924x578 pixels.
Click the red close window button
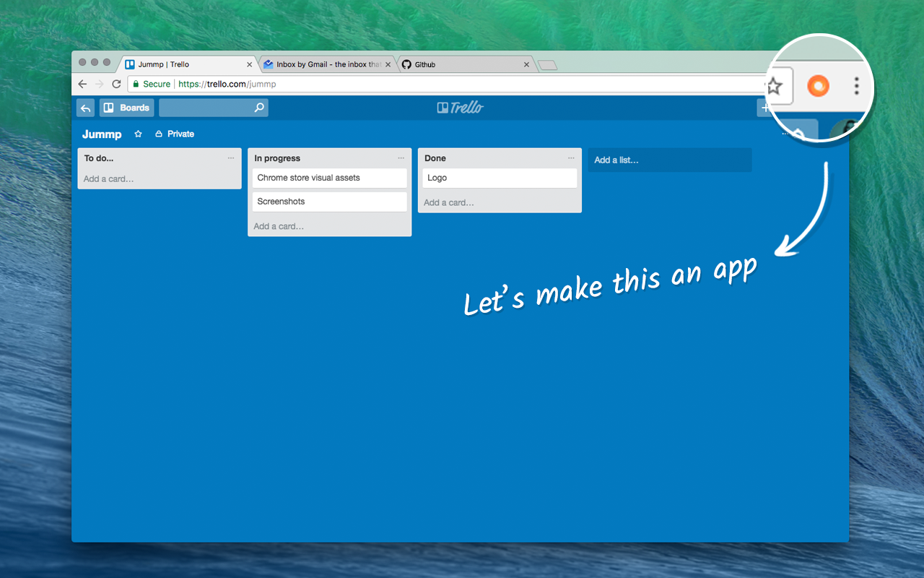coord(82,62)
